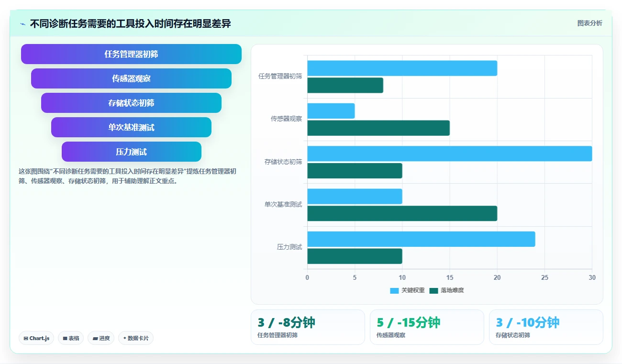This screenshot has height=364, width=622.
Task: Click the 落地难度 bar for 传感器观察
Action: tap(378, 128)
